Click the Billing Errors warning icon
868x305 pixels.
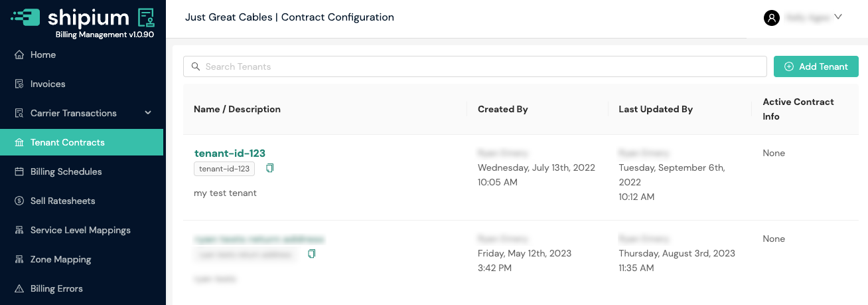pos(19,288)
